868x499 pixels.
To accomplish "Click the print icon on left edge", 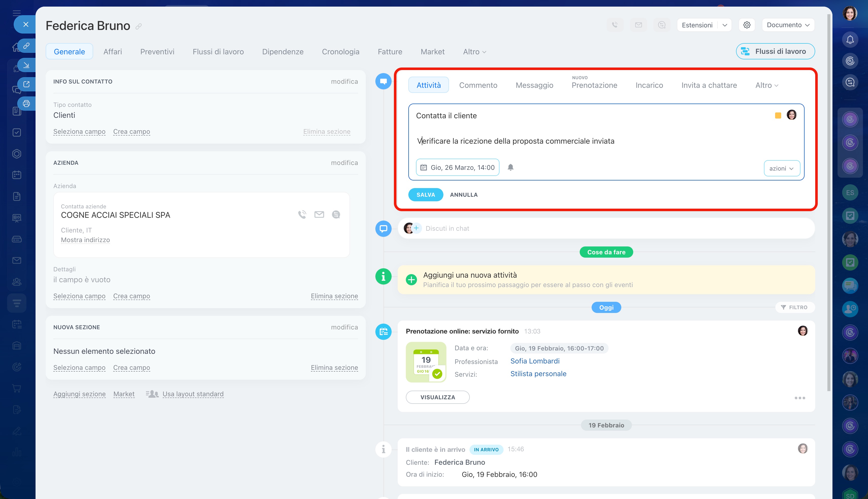I will tap(26, 104).
